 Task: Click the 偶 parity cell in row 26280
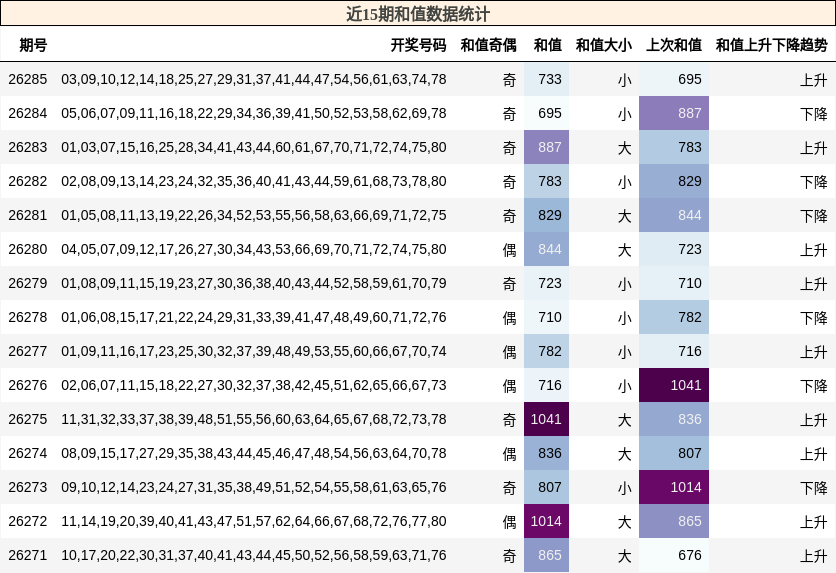[x=509, y=250]
